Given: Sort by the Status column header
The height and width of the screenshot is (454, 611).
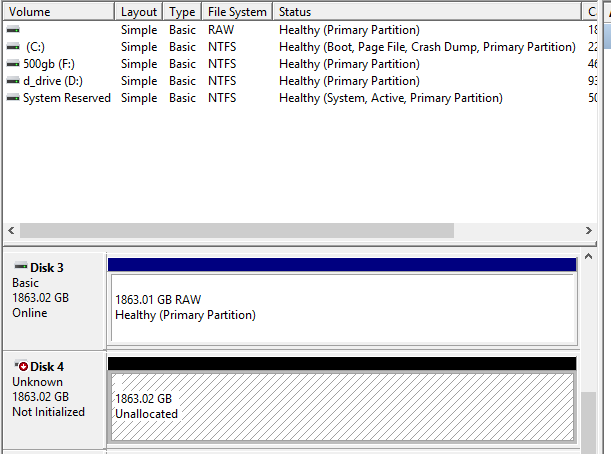Looking at the screenshot, I should point(427,12).
